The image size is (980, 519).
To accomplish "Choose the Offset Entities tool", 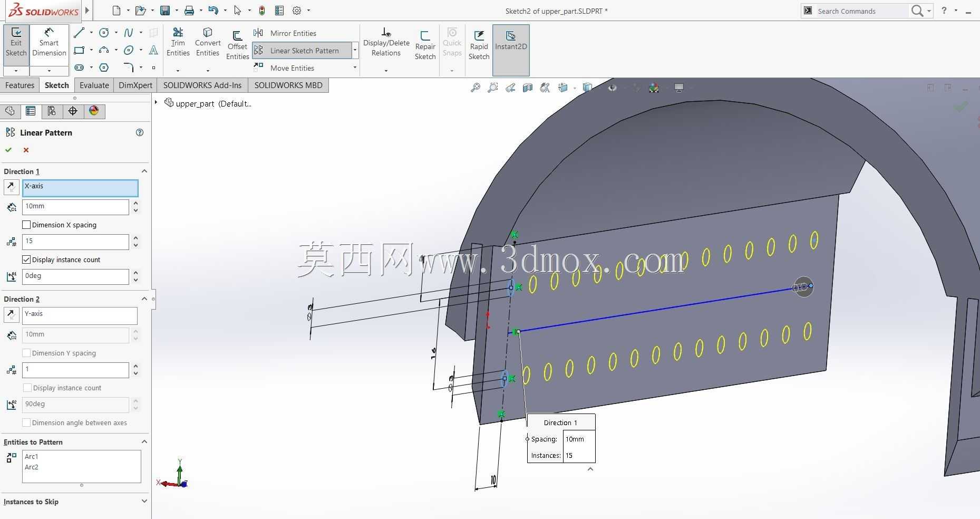I will tap(237, 45).
